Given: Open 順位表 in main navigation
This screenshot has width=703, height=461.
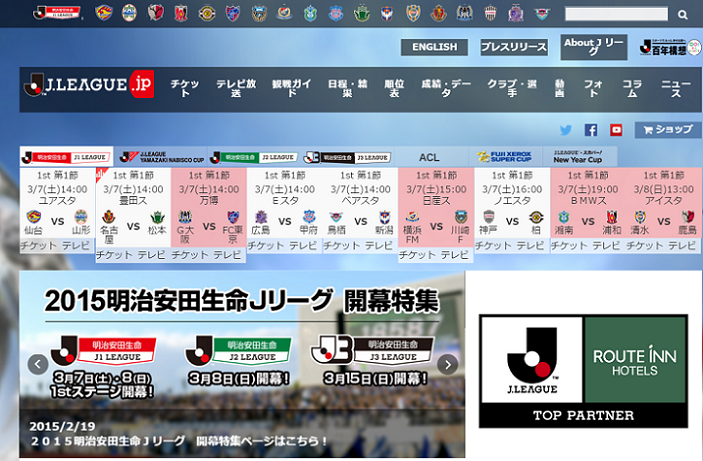Looking at the screenshot, I should [x=394, y=88].
